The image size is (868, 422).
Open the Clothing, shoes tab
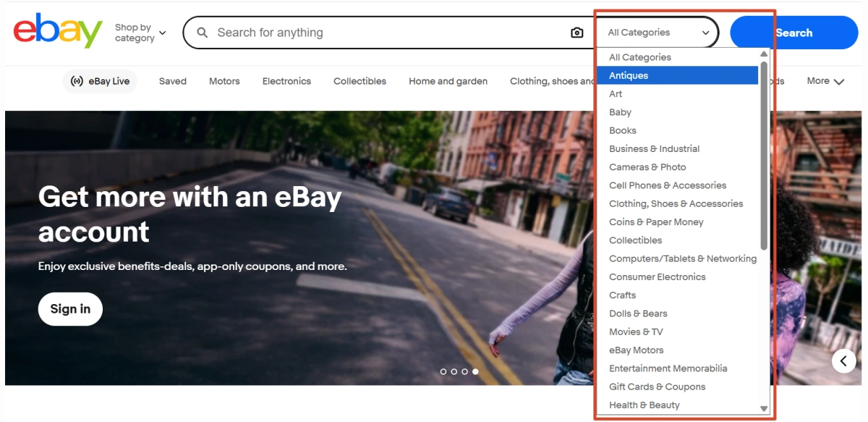[552, 81]
